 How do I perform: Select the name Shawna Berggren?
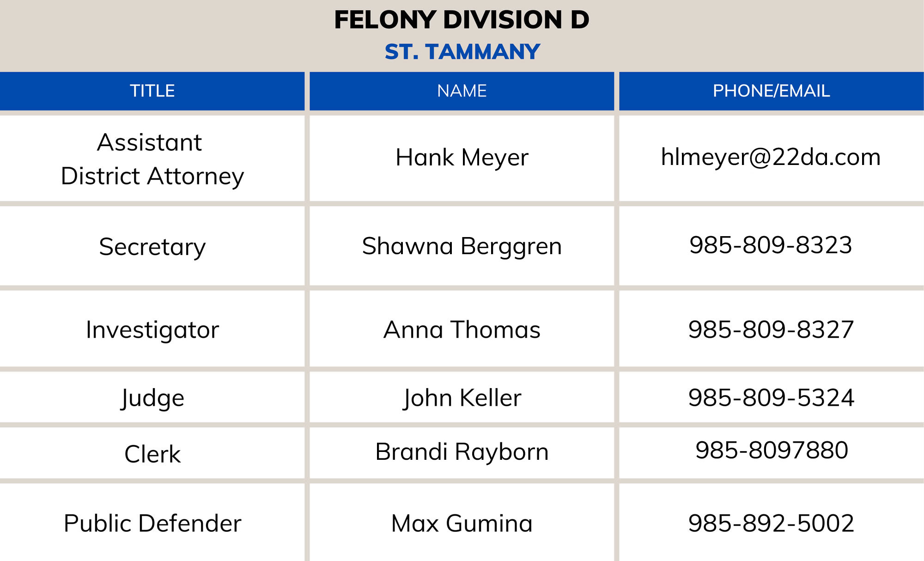pyautogui.click(x=462, y=246)
